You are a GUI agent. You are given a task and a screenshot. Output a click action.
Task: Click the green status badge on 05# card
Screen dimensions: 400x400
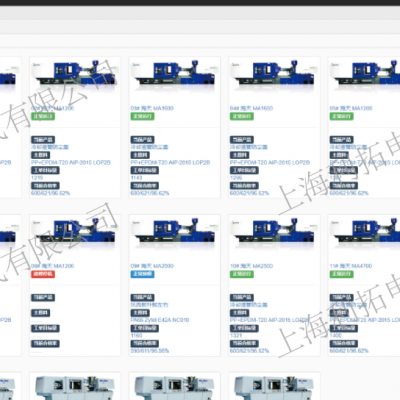(x=341, y=116)
